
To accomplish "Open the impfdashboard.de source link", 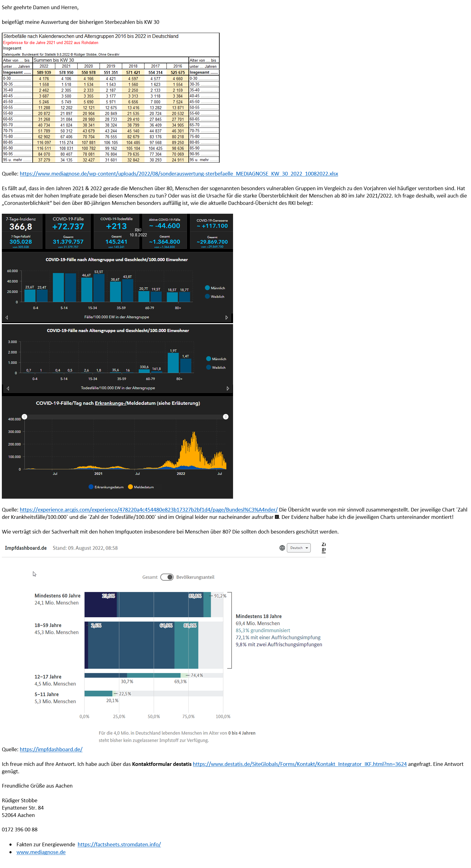I will pos(51,749).
